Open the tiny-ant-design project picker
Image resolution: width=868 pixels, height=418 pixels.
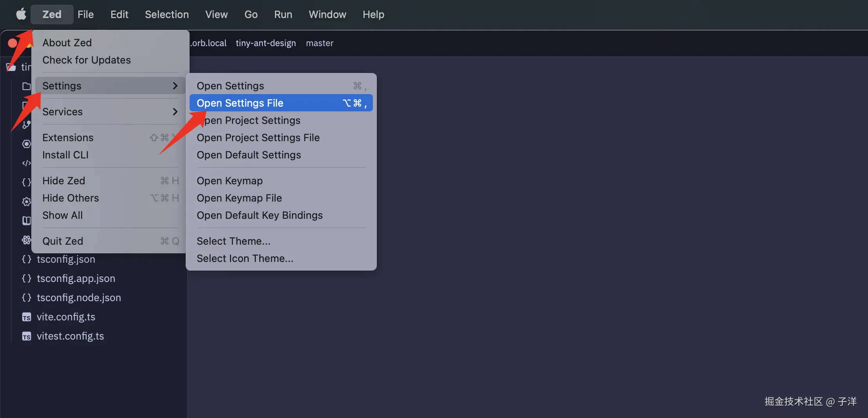tap(266, 43)
